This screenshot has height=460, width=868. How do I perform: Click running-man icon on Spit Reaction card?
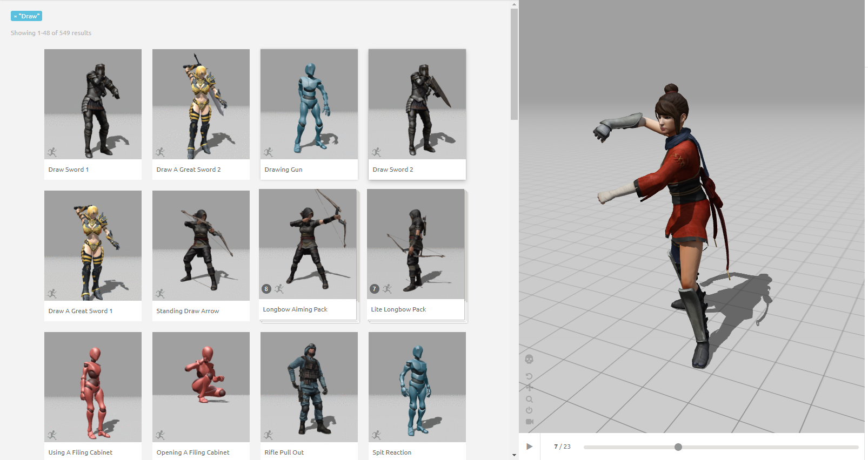click(376, 435)
